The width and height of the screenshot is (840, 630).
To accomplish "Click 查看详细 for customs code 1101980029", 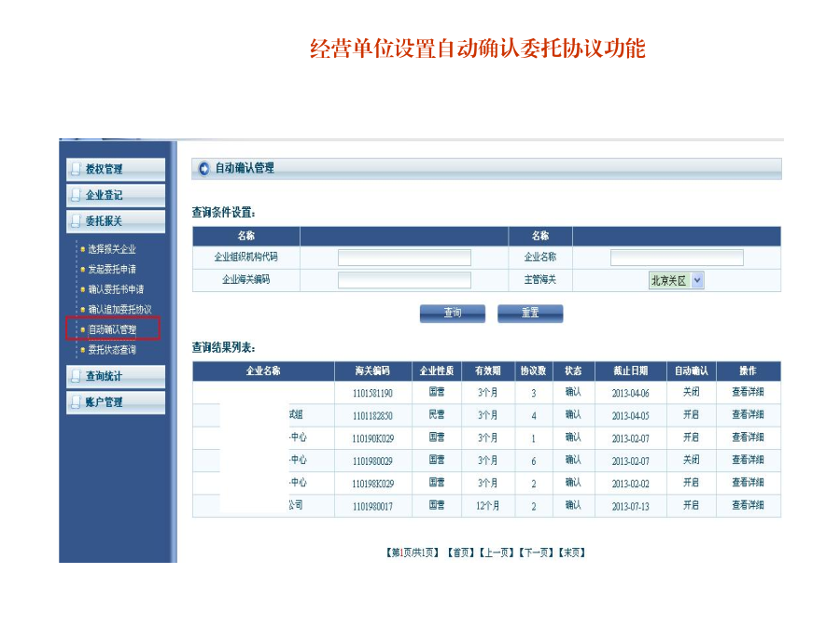I will point(748,459).
